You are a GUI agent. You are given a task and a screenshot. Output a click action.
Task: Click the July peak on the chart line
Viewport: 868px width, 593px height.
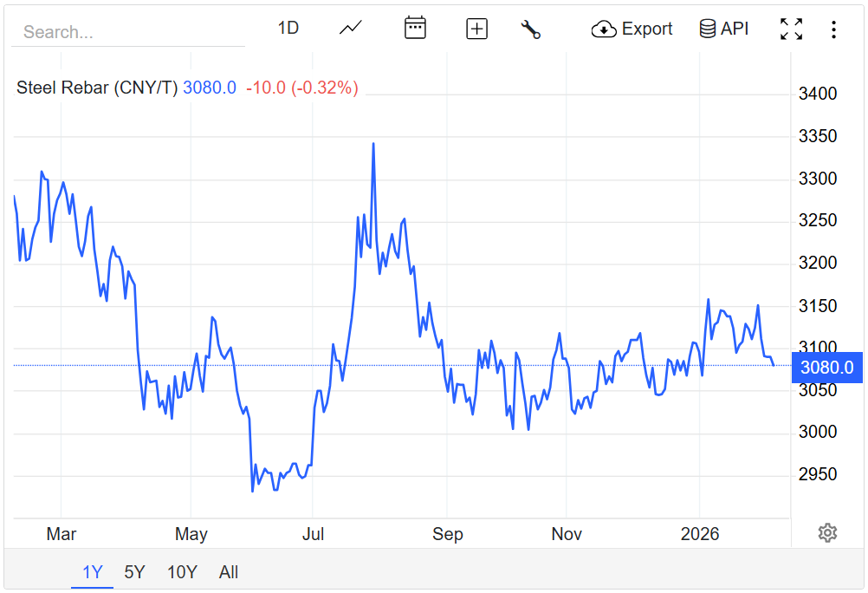point(373,144)
